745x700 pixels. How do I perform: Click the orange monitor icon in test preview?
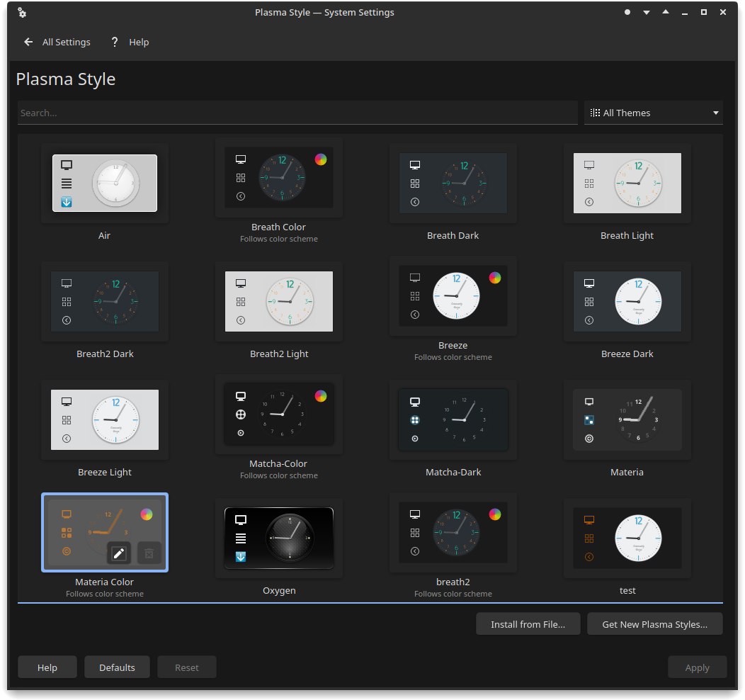pyautogui.click(x=589, y=520)
